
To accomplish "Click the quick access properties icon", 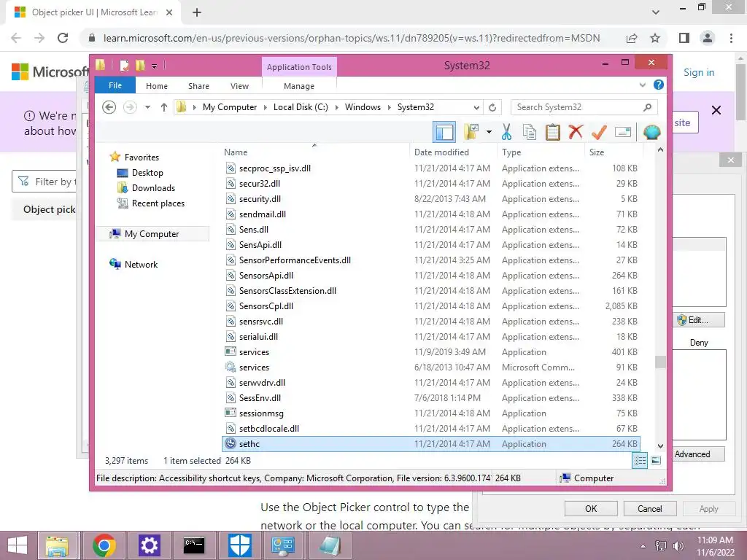I will click(x=124, y=65).
